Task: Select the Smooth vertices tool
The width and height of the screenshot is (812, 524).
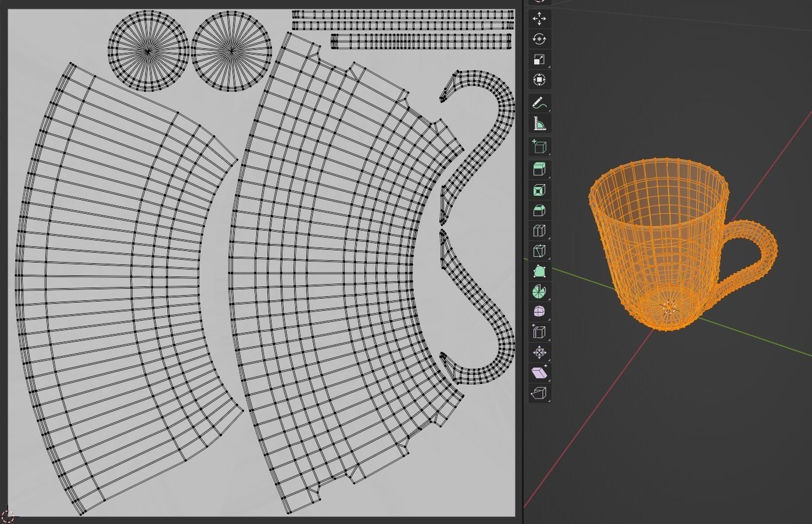Action: tap(539, 312)
